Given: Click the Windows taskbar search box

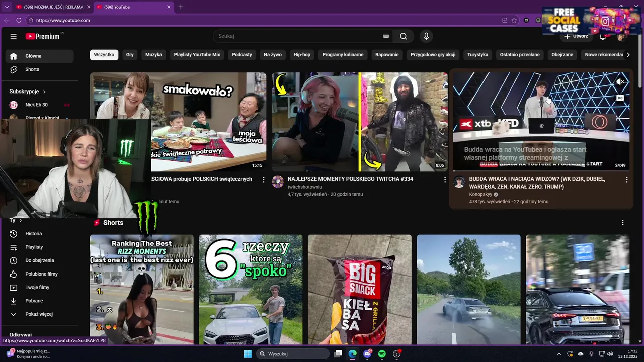Looking at the screenshot, I should (293, 354).
